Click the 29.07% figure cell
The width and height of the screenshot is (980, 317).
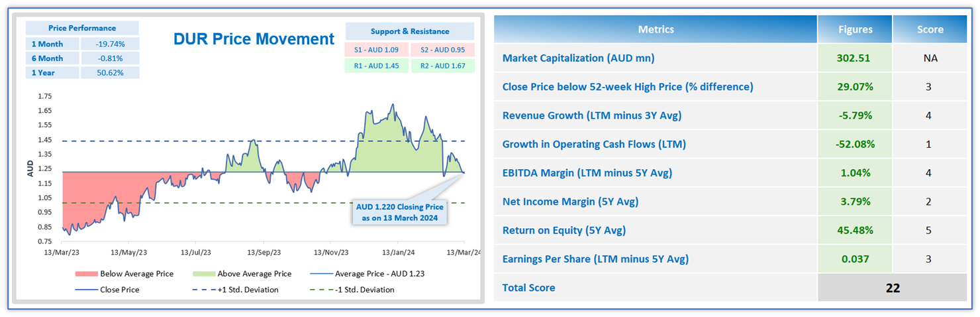[x=855, y=86]
